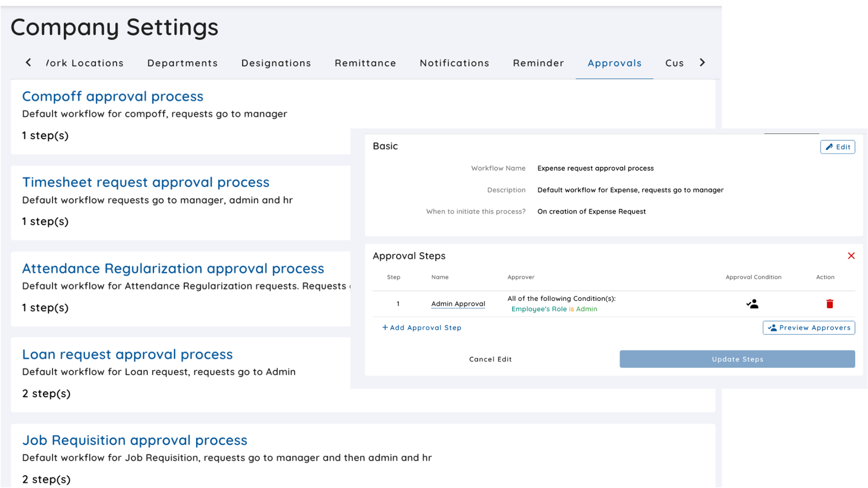Click Cancel Edit
This screenshot has width=868, height=488.
(490, 359)
